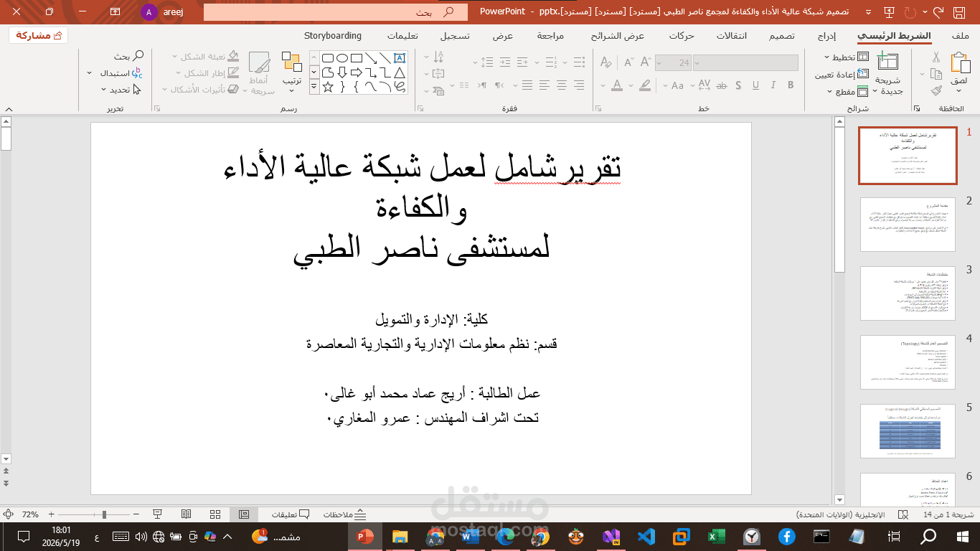Viewport: 980px width, 551px height.
Task: Click the Line Spacing icon
Action: click(486, 62)
